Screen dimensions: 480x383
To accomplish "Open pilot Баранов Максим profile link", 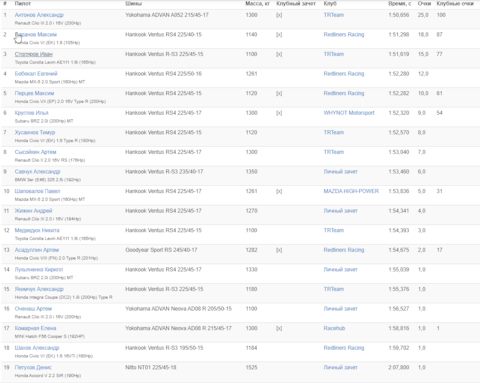I will pyautogui.click(x=36, y=35).
